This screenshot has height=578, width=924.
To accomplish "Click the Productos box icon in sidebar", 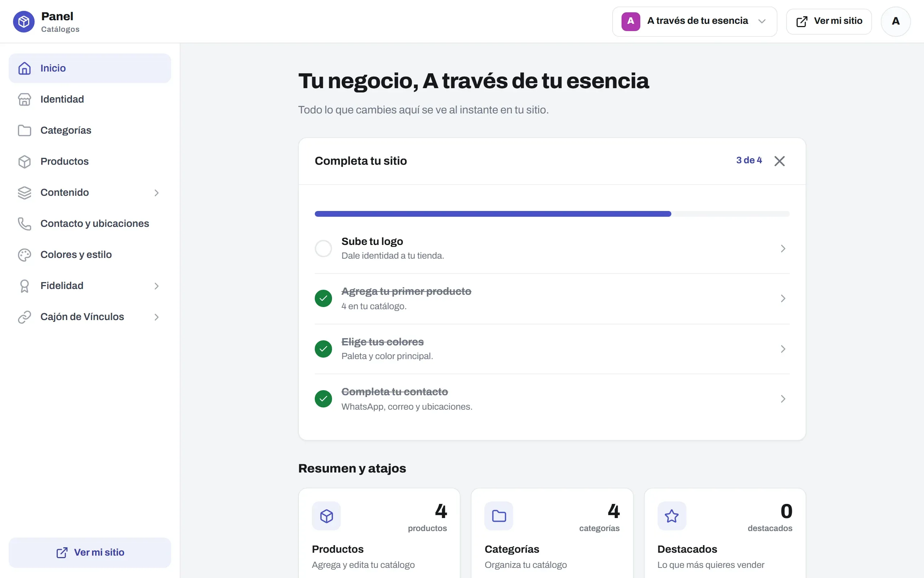I will [x=25, y=162].
